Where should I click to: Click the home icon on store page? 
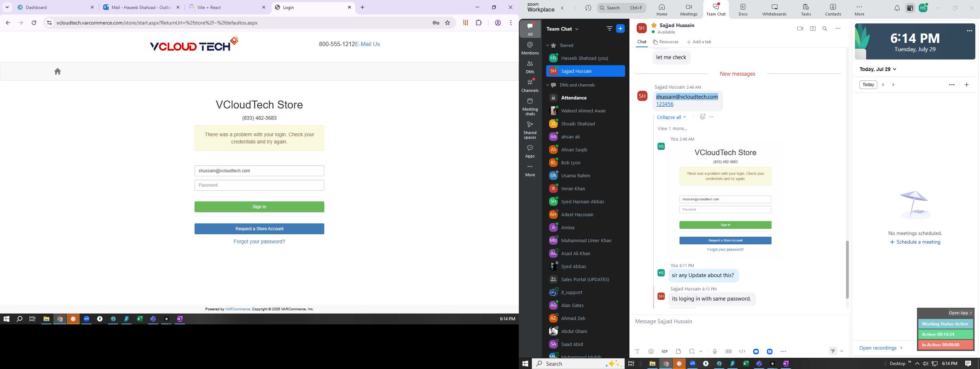pos(57,71)
